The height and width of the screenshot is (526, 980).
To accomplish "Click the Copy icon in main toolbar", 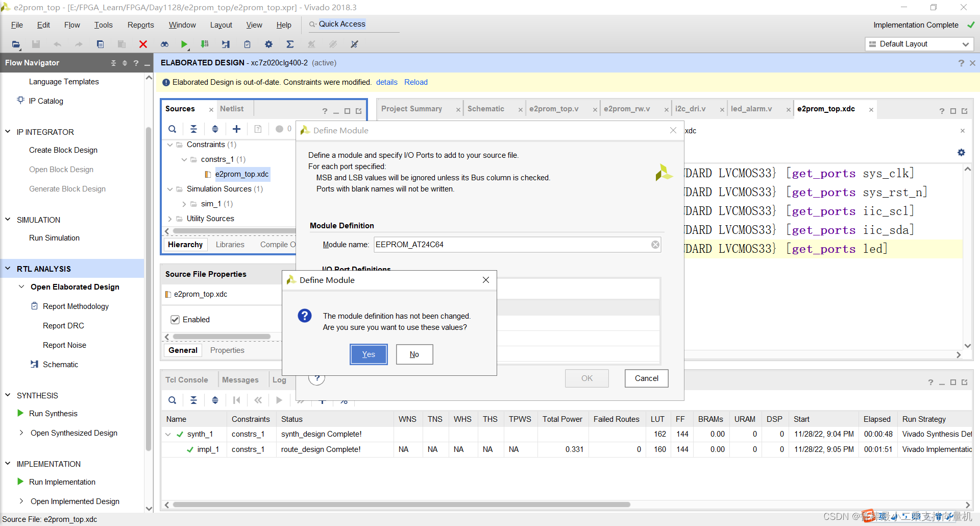I will (100, 44).
